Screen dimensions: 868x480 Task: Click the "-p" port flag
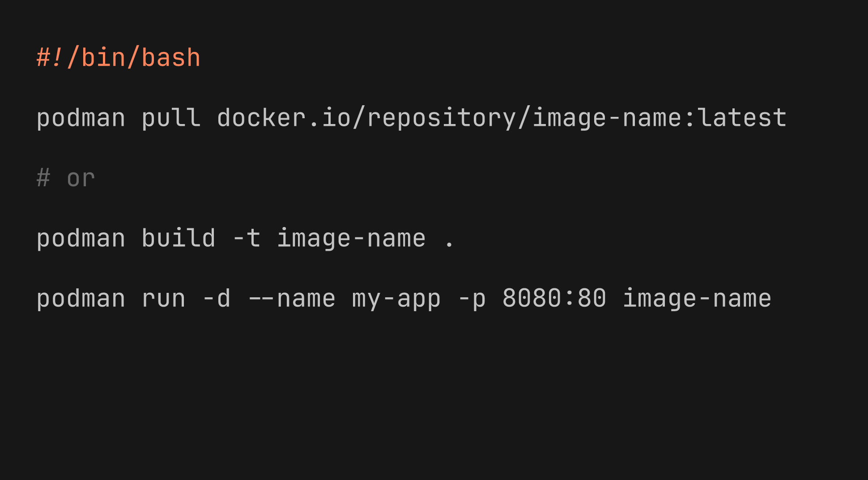point(472,299)
